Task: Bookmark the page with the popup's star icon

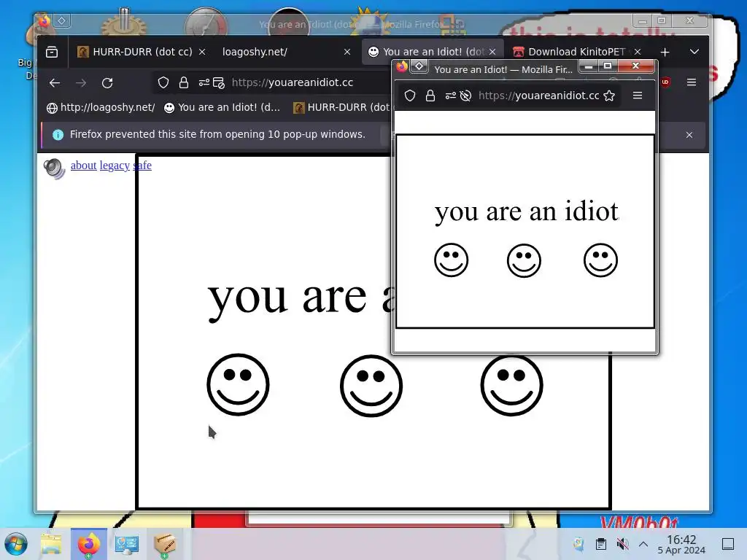Action: (x=609, y=96)
